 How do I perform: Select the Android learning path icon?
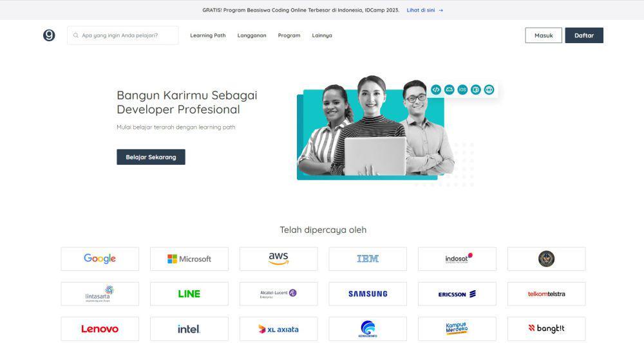pos(450,89)
